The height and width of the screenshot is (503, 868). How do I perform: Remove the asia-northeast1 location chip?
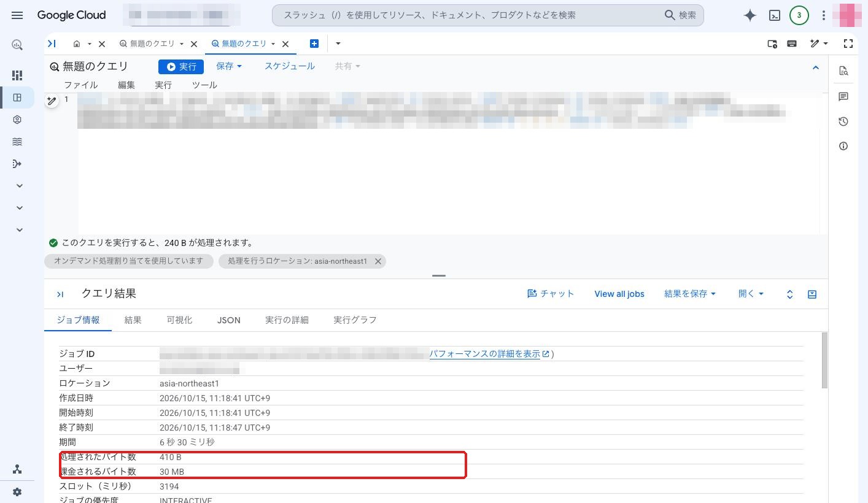click(378, 261)
